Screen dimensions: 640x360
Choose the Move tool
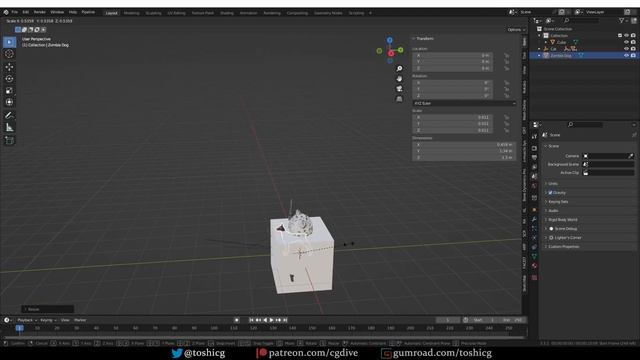[9, 67]
